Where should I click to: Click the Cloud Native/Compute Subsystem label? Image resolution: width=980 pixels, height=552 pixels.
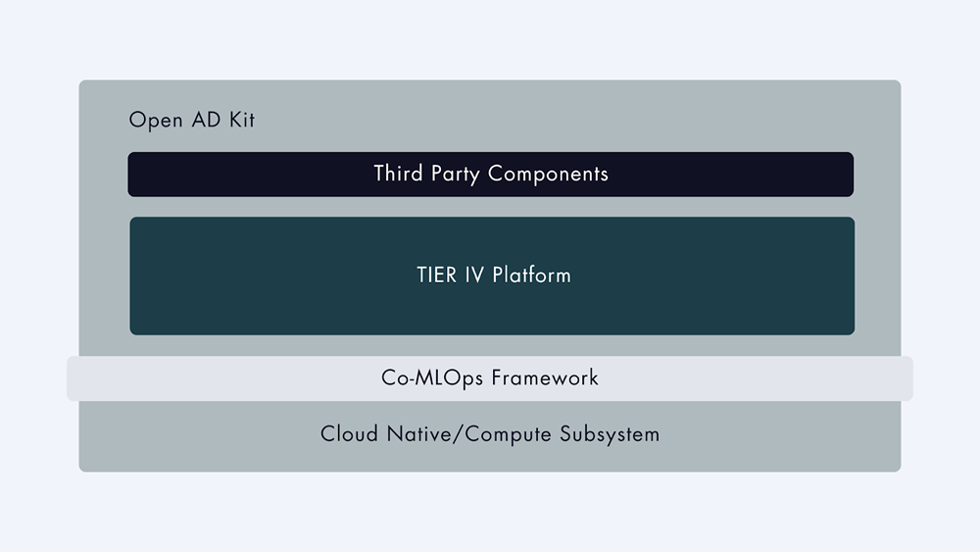(490, 433)
